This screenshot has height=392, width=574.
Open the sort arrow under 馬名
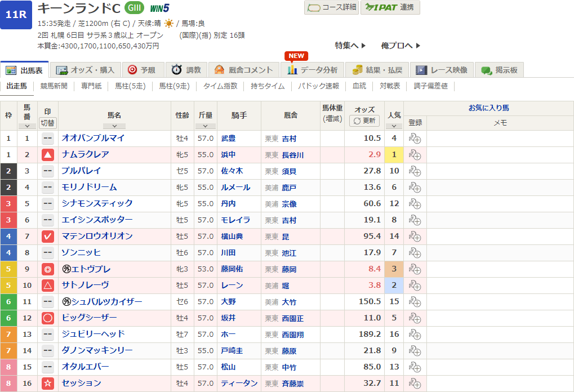(x=114, y=126)
